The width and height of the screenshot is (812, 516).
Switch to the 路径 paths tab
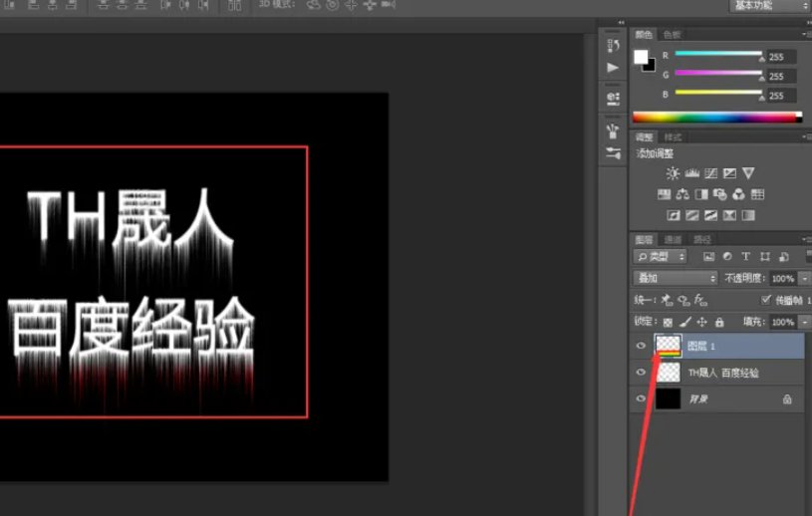tap(701, 239)
